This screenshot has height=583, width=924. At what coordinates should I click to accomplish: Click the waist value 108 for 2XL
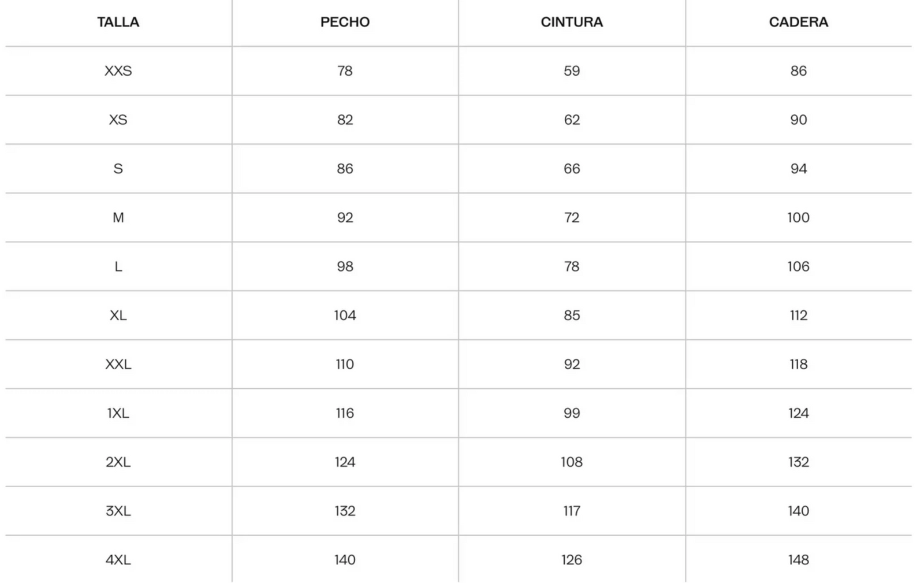[572, 462]
